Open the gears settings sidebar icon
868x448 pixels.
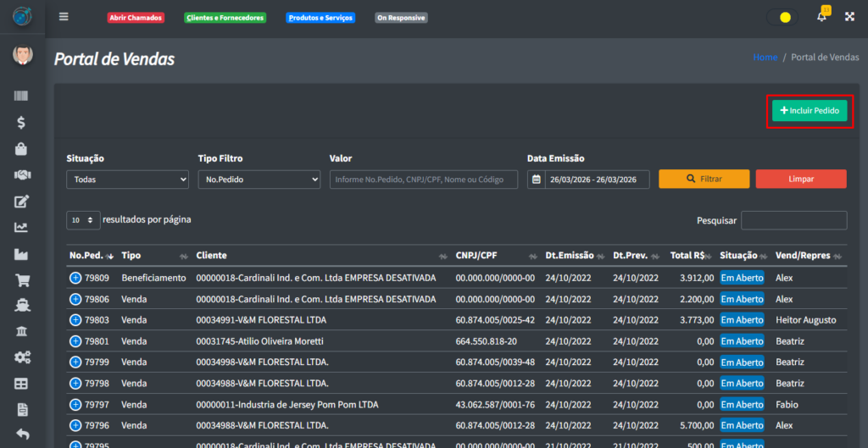click(x=22, y=357)
